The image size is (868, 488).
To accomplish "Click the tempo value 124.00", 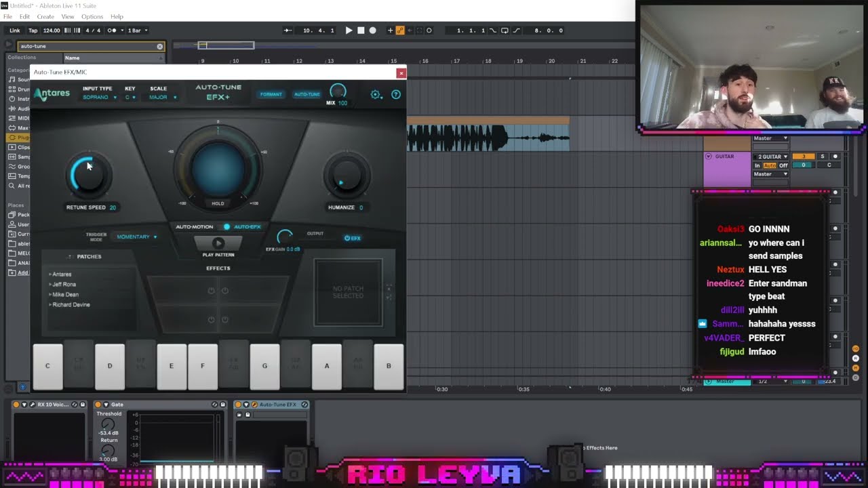I will 52,30.
